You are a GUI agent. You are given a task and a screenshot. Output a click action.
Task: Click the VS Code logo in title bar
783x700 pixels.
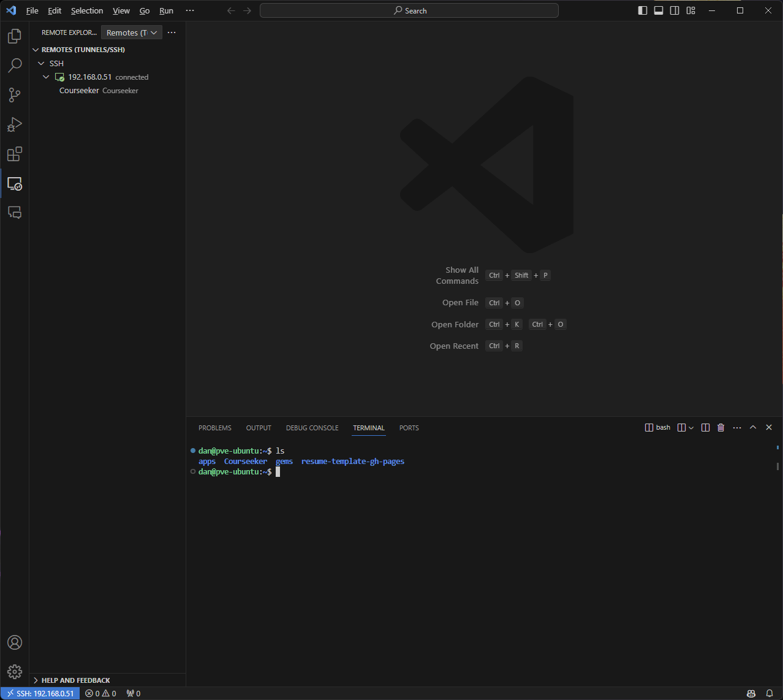[11, 10]
